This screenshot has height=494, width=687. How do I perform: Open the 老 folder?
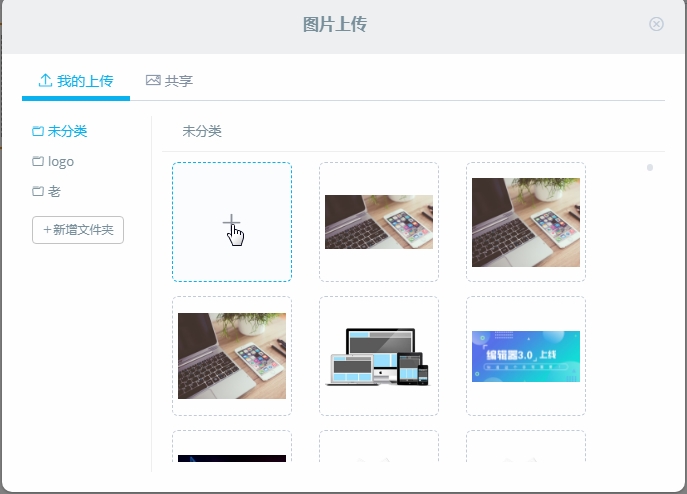click(x=46, y=191)
